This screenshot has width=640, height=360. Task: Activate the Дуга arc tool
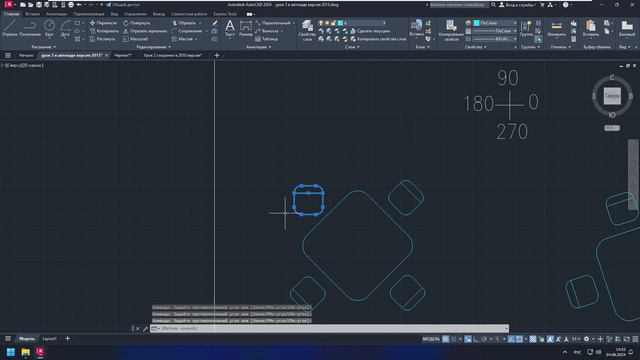coord(65,29)
